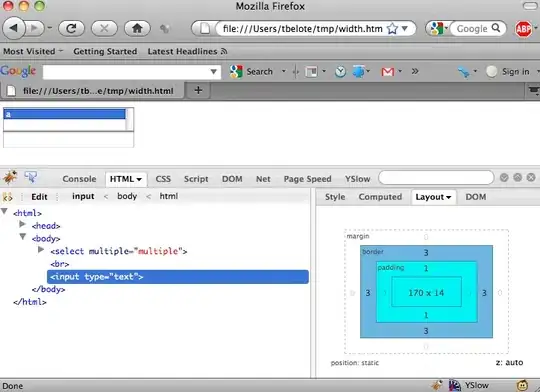Select option 'a' in the list box

click(x=64, y=114)
